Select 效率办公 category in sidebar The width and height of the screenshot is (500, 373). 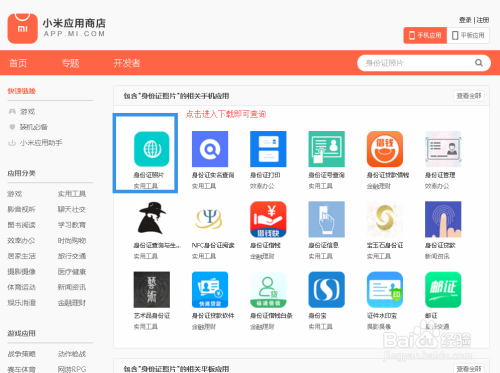(21, 240)
